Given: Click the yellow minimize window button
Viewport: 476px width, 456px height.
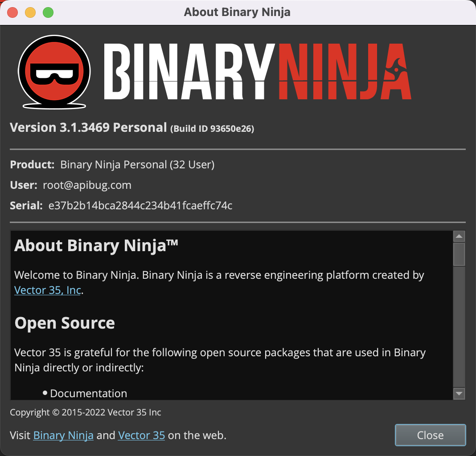Looking at the screenshot, I should point(30,12).
